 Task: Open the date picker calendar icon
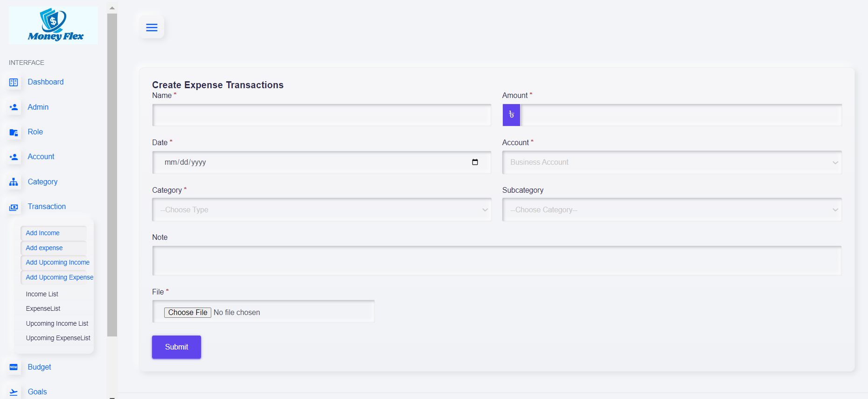(x=475, y=162)
